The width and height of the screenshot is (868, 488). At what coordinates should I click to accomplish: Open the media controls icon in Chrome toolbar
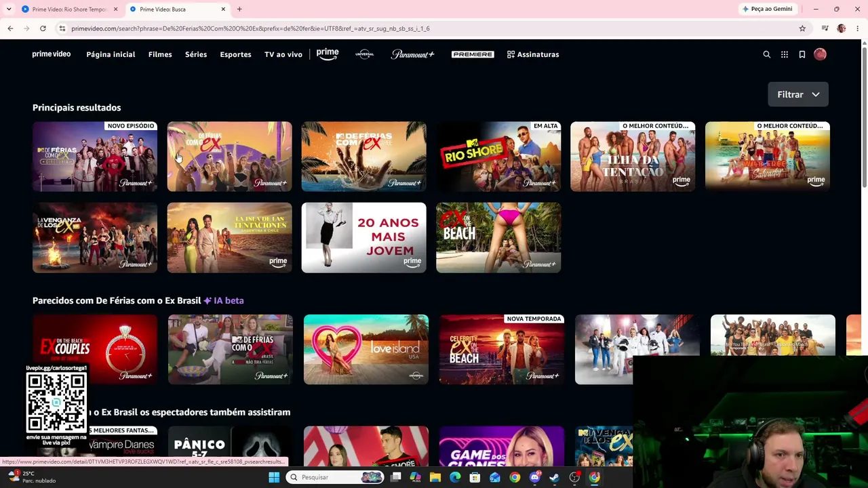(x=825, y=28)
